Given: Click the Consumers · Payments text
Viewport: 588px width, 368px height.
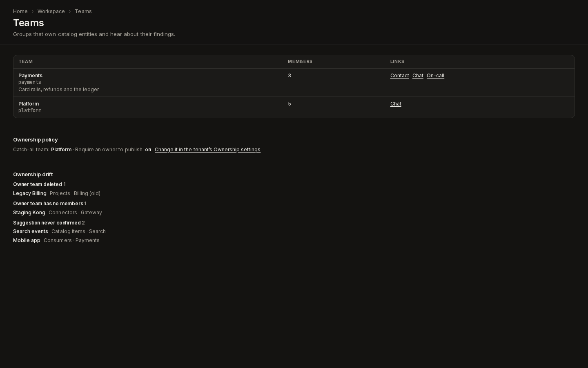Looking at the screenshot, I should [x=71, y=240].
